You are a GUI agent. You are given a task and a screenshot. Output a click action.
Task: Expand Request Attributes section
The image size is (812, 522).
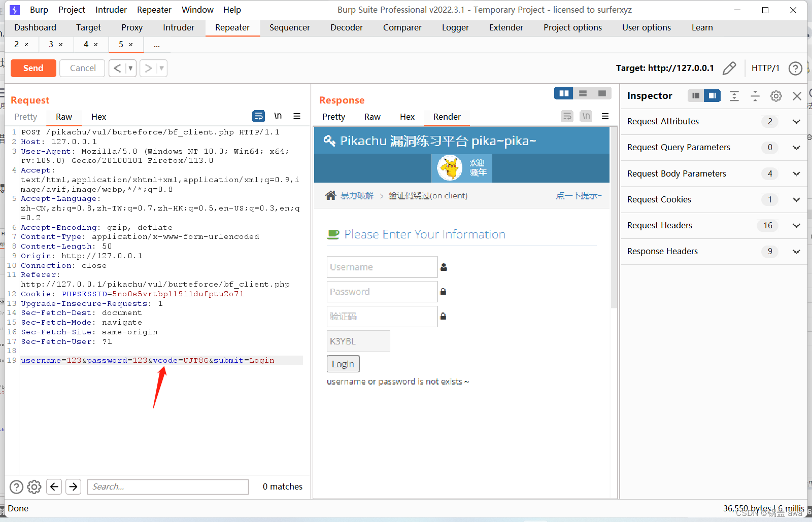(x=796, y=122)
